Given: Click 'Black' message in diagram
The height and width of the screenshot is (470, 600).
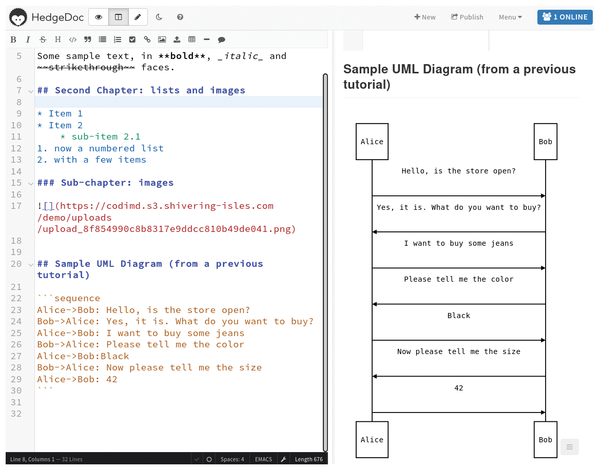Looking at the screenshot, I should (x=458, y=316).
